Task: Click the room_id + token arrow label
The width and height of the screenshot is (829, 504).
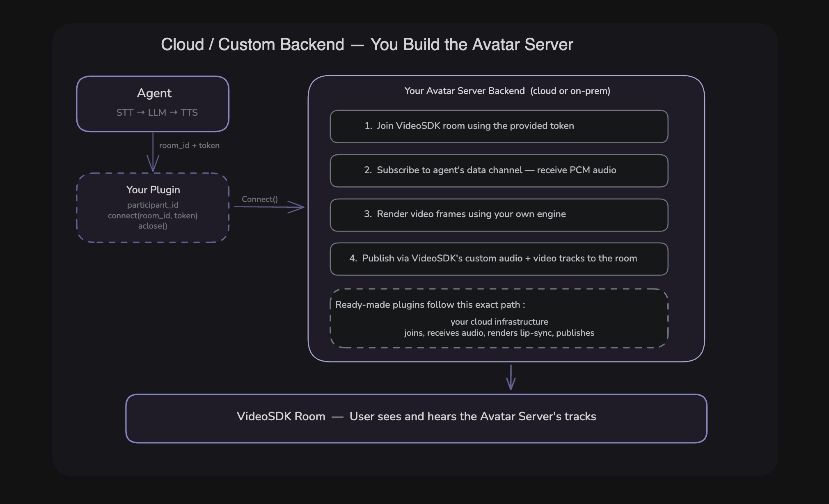Action: [x=189, y=145]
